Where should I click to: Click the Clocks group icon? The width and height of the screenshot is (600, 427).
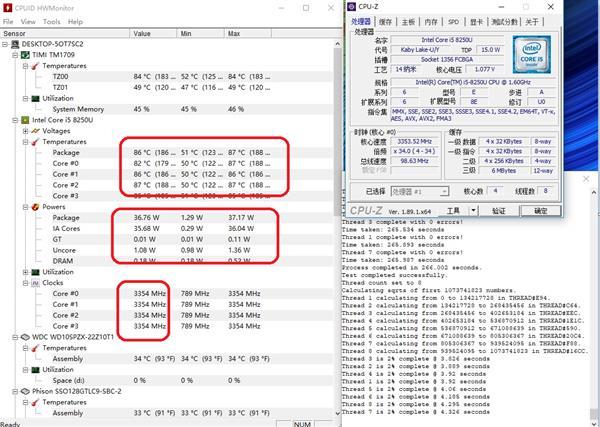click(36, 283)
